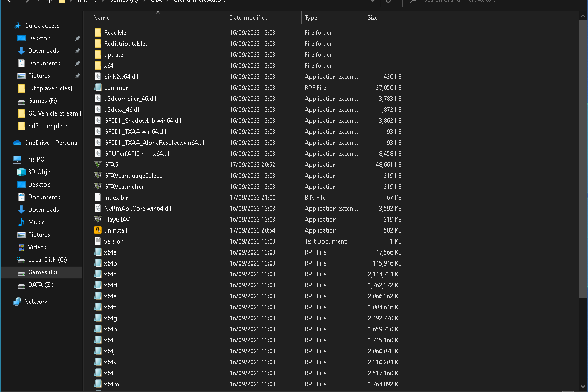Open pd3_complete folder in sidebar
This screenshot has width=588, height=392.
pyautogui.click(x=48, y=126)
